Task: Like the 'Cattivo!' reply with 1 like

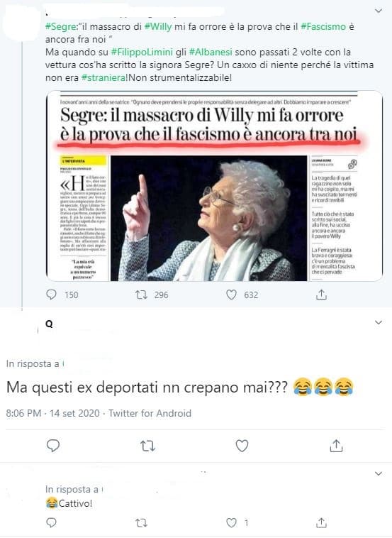Action: coord(231,522)
